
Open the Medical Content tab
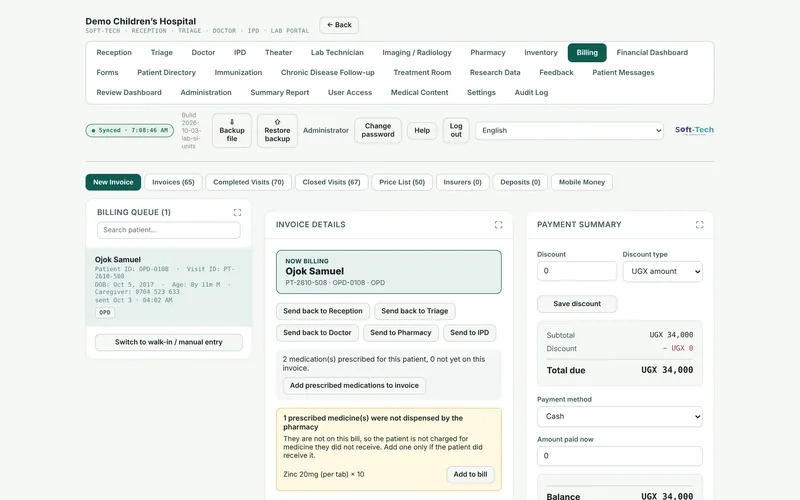click(x=419, y=92)
